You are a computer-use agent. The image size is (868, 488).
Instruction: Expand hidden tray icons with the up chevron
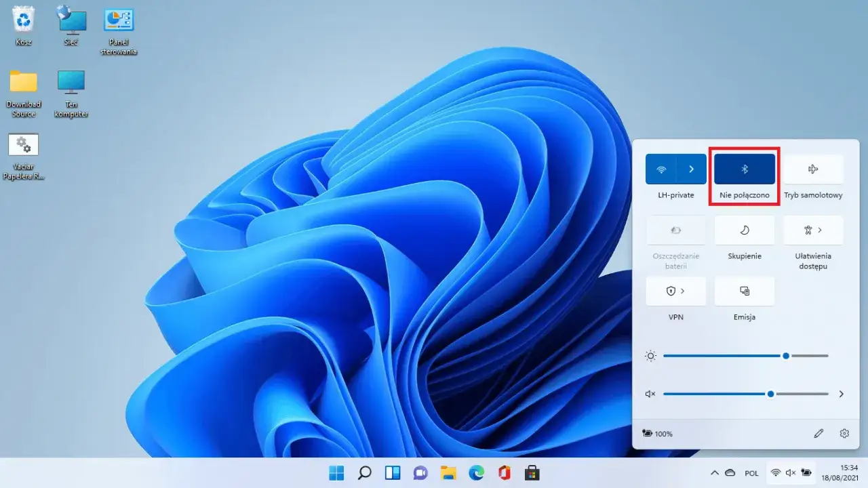[x=714, y=473]
